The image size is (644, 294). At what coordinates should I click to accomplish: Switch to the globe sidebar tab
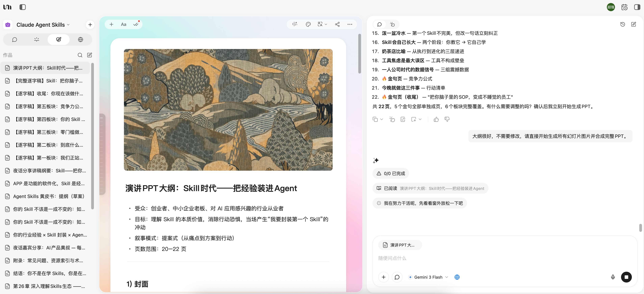tap(81, 40)
